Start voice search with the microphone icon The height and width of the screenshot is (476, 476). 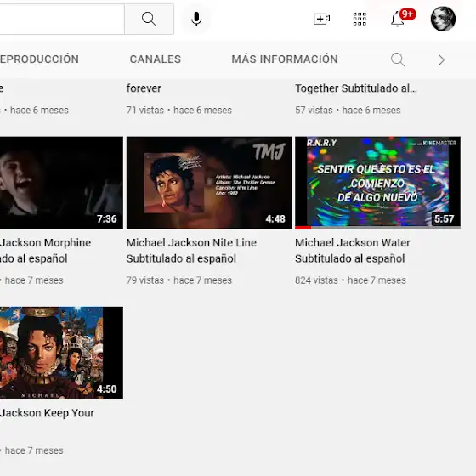click(196, 19)
